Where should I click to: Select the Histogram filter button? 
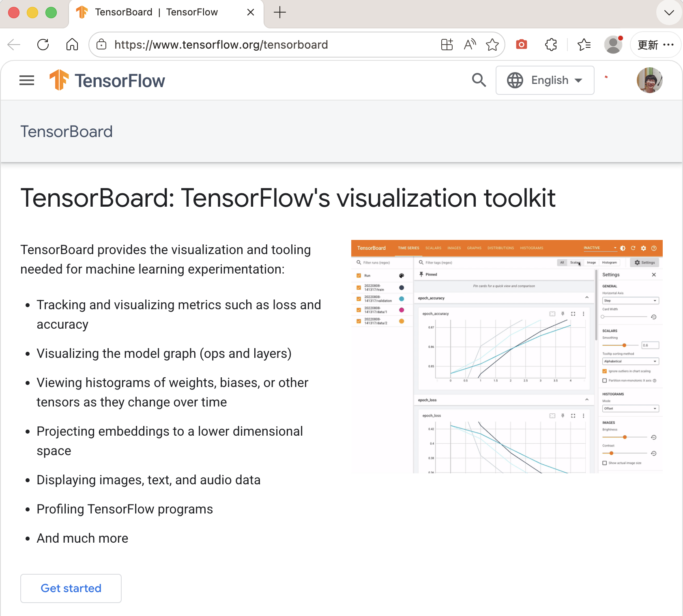[x=609, y=263]
